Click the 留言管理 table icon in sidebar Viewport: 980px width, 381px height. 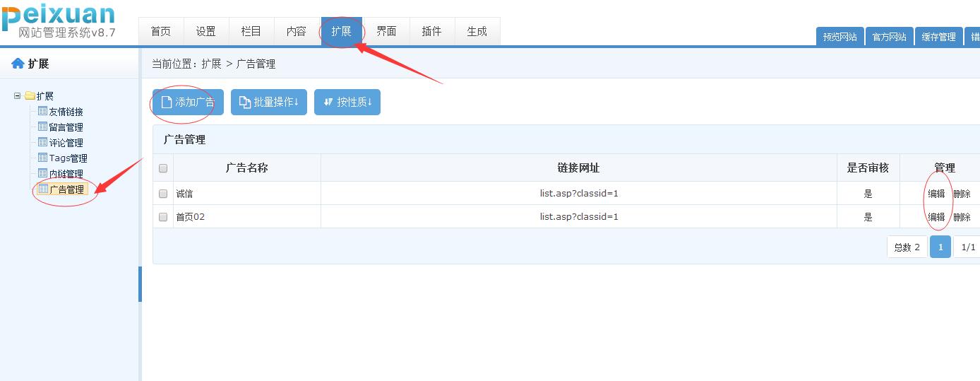(42, 127)
